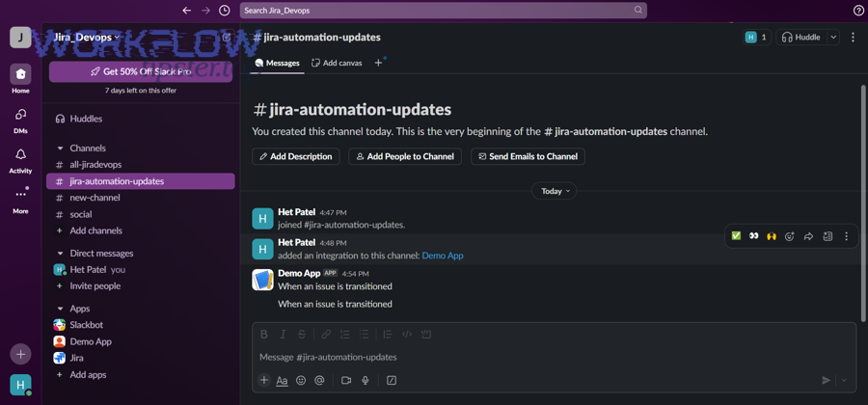Toggle text formatting with the Aa button

[282, 381]
